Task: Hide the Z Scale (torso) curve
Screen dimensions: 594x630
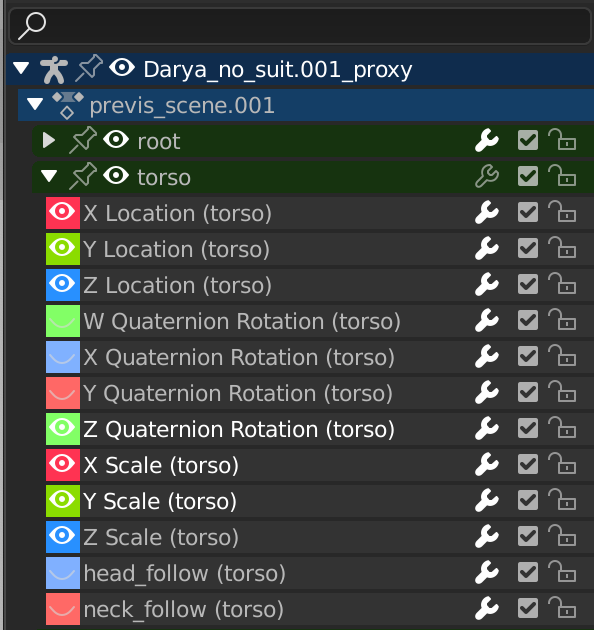Action: [x=63, y=536]
